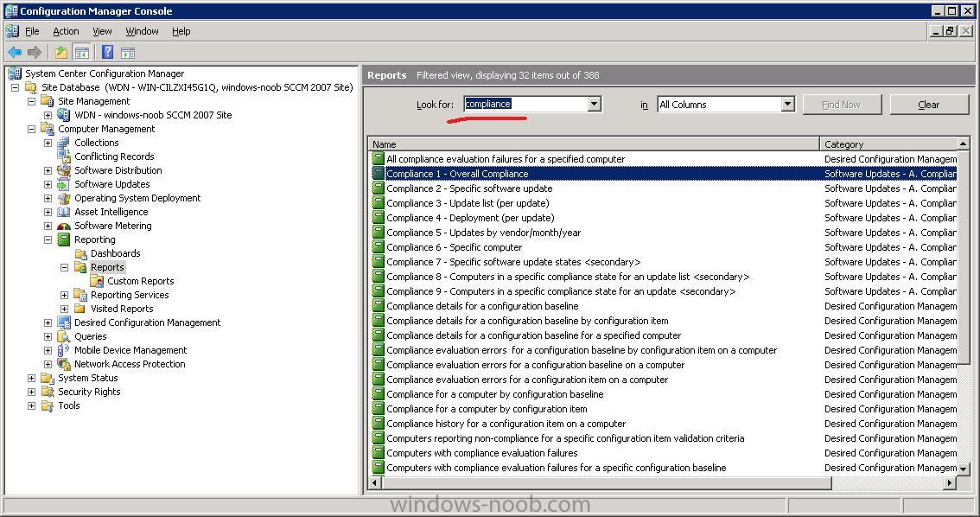Click the Tools node icon
The image size is (980, 517).
[48, 405]
